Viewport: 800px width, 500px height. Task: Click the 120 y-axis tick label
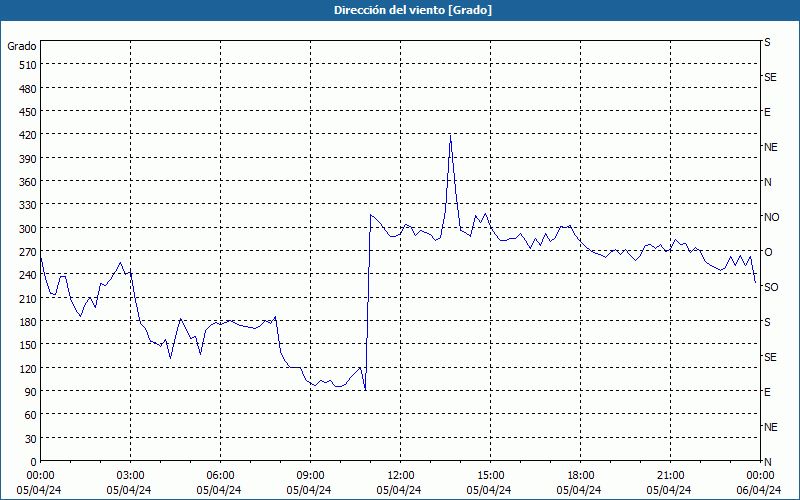click(28, 369)
